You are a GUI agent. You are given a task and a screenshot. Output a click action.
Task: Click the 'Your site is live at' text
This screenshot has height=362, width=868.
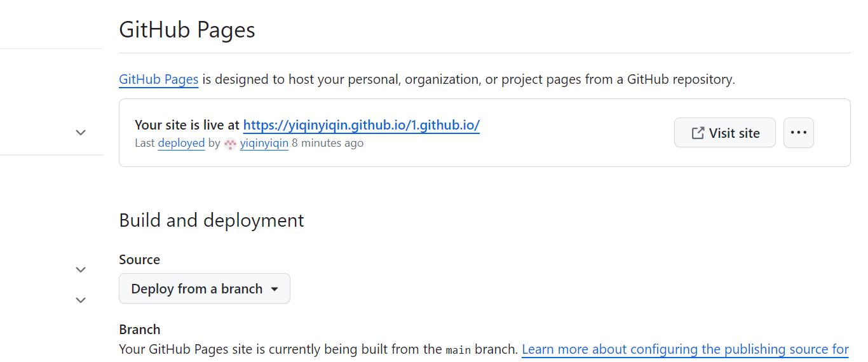187,125
